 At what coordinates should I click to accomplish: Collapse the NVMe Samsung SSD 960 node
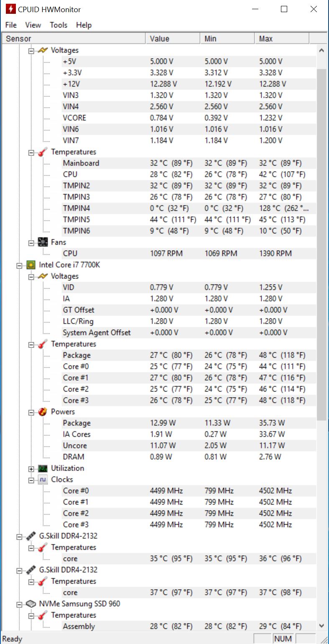pos(19,604)
